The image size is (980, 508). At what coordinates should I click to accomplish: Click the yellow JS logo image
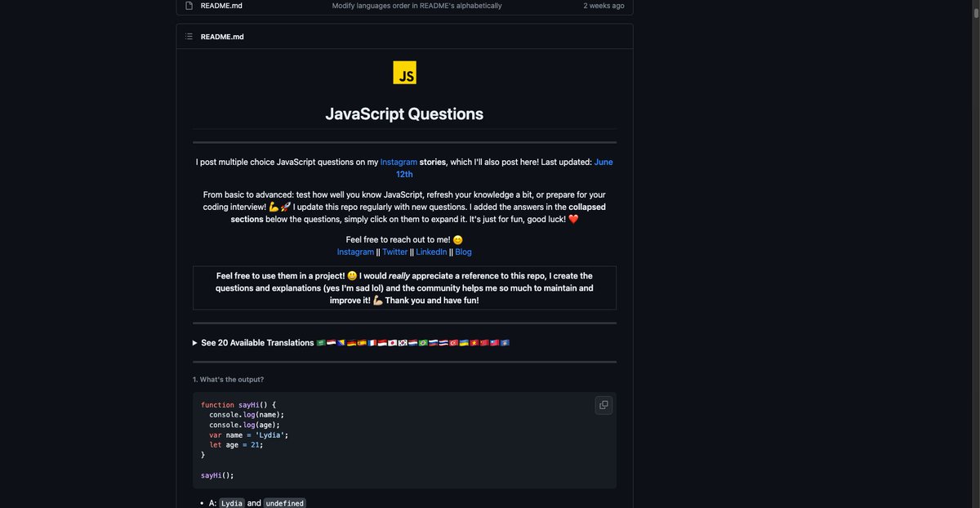404,73
